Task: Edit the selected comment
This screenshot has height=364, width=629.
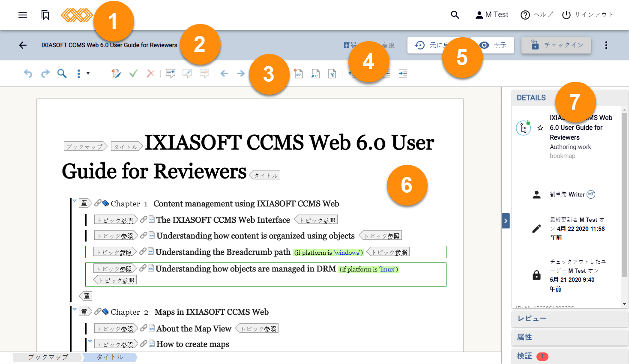Action: [187, 74]
